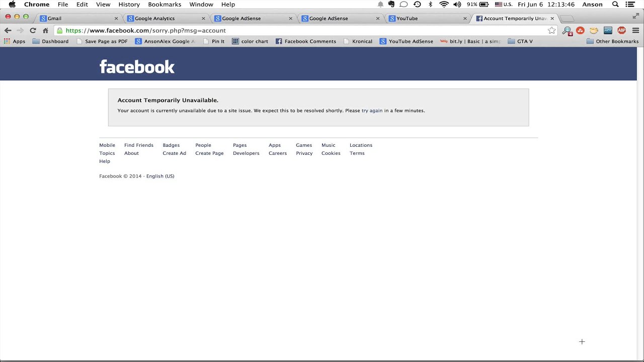Open the Chrome application menu
Image resolution: width=644 pixels, height=362 pixels.
(37, 4)
